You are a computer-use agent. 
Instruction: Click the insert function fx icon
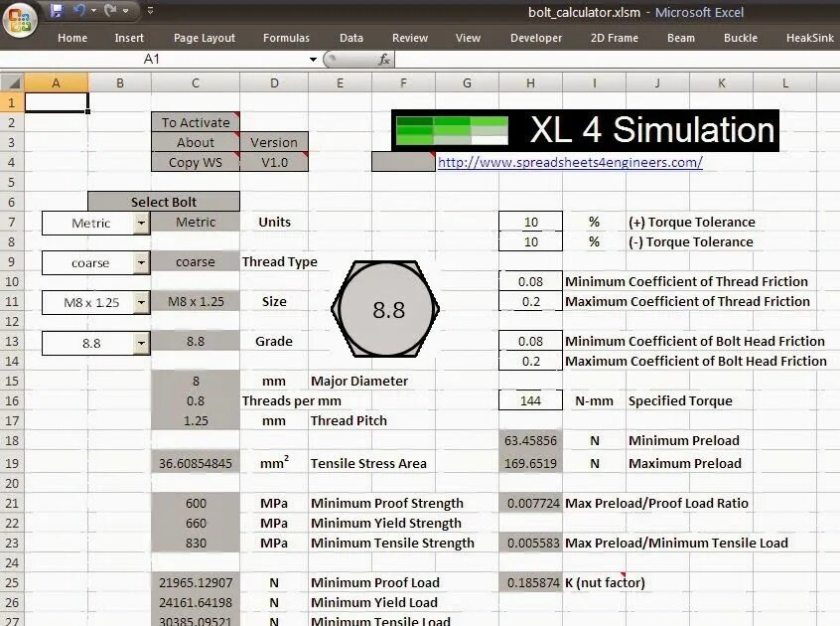(x=384, y=59)
